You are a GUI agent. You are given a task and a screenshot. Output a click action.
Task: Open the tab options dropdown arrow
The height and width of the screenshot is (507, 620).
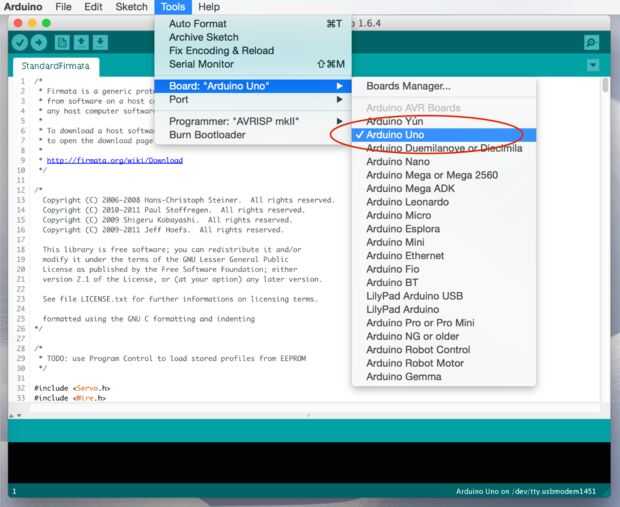tap(593, 65)
